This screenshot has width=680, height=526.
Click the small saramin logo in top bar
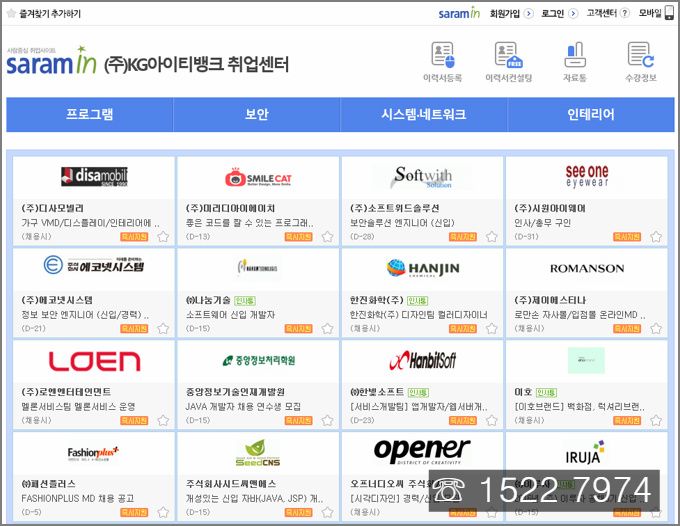(x=459, y=13)
